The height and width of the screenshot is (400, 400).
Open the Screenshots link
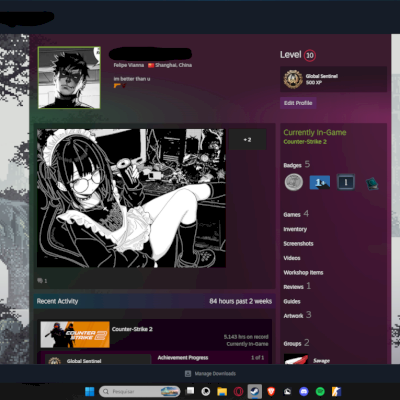pos(298,244)
